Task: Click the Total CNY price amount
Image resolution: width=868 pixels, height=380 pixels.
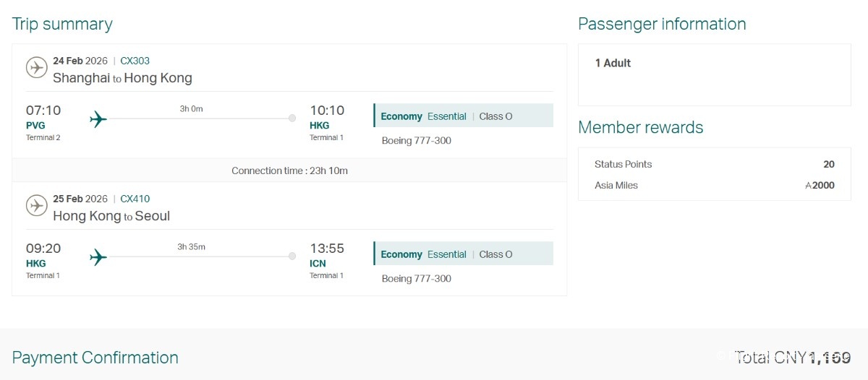Action: coord(793,357)
